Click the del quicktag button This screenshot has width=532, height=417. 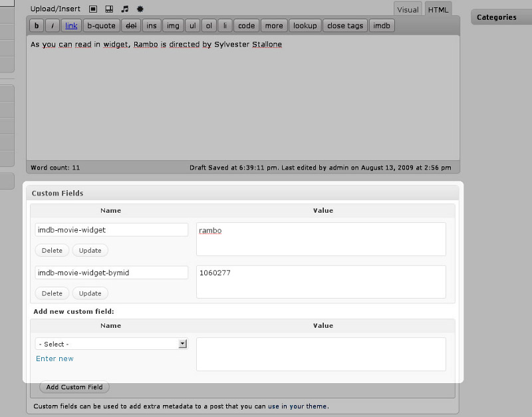click(x=131, y=26)
